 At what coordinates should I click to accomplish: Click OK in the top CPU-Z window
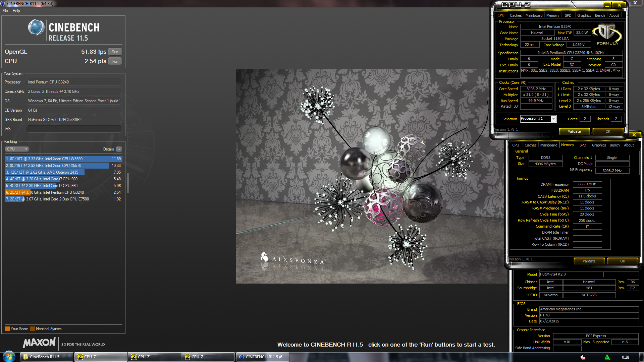coord(608,131)
